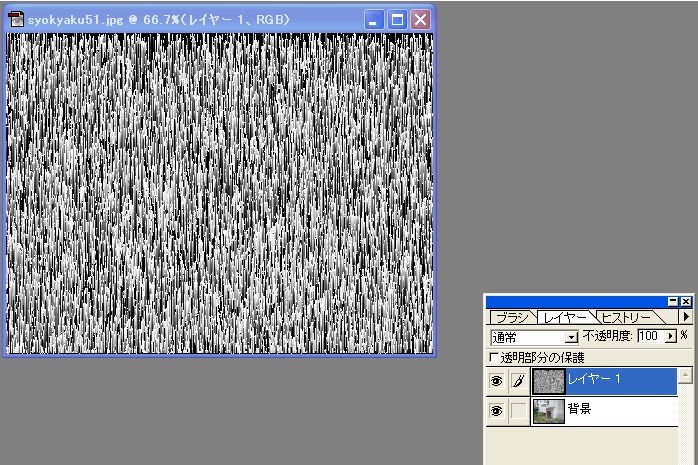This screenshot has height=465, width=698.
Task: Open the 通常 blend mode dropdown
Action: [x=572, y=338]
